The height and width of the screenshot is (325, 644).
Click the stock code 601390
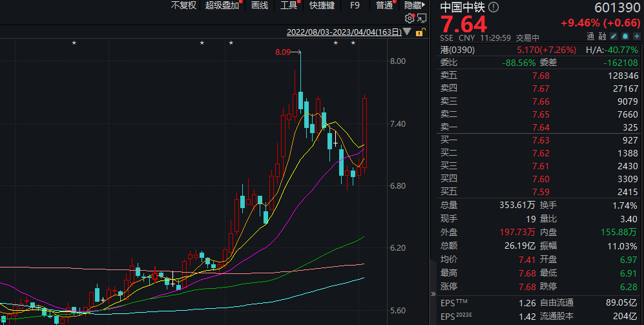coord(616,7)
